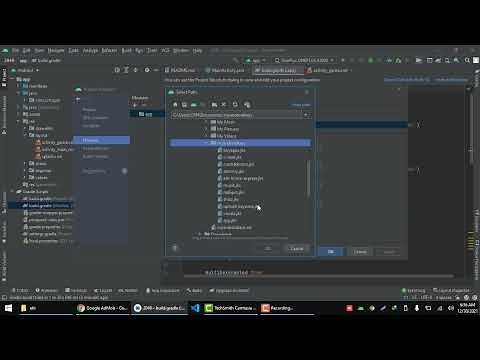Screen dimensions: 480x360
Task: Expand the My Videos folder
Action: pyautogui.click(x=206, y=136)
